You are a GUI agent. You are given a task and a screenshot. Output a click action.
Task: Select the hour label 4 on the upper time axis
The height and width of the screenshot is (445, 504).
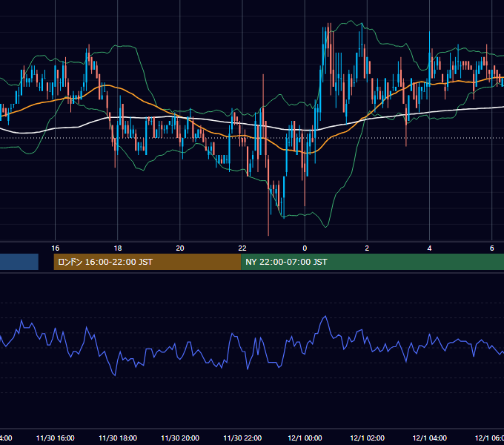(429, 248)
